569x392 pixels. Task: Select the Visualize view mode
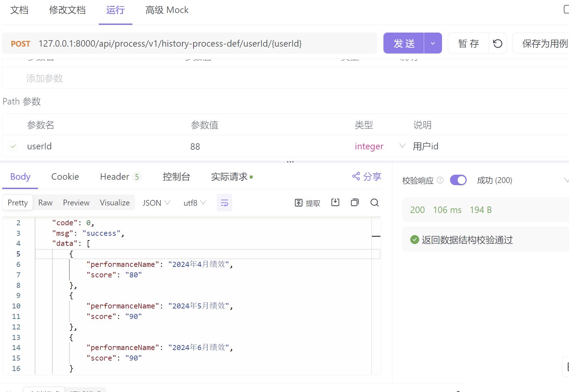[x=115, y=203]
